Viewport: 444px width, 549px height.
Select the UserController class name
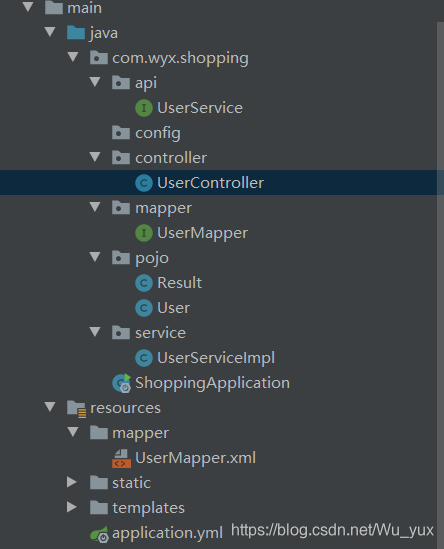210,183
